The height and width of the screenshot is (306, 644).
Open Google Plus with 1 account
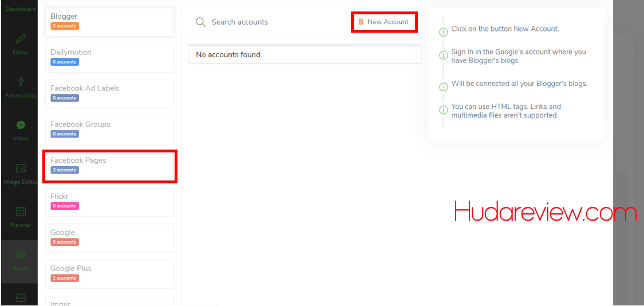pos(109,273)
